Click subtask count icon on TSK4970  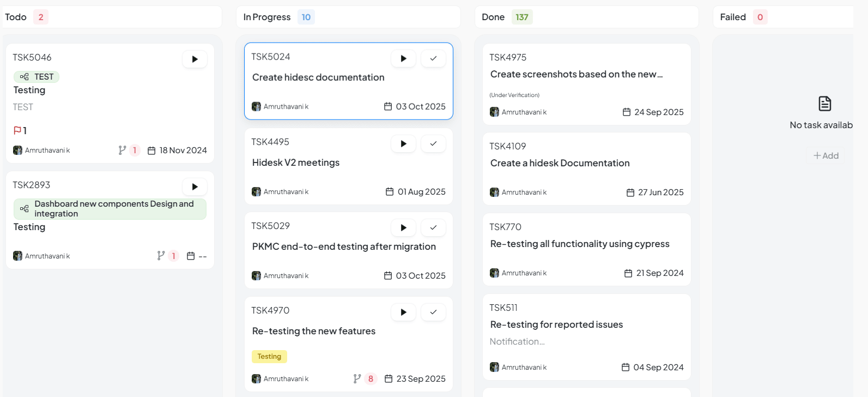tap(357, 378)
